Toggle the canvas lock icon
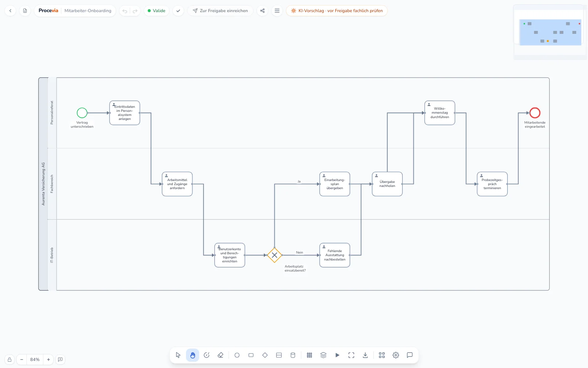The image size is (588, 368). pyautogui.click(x=10, y=360)
